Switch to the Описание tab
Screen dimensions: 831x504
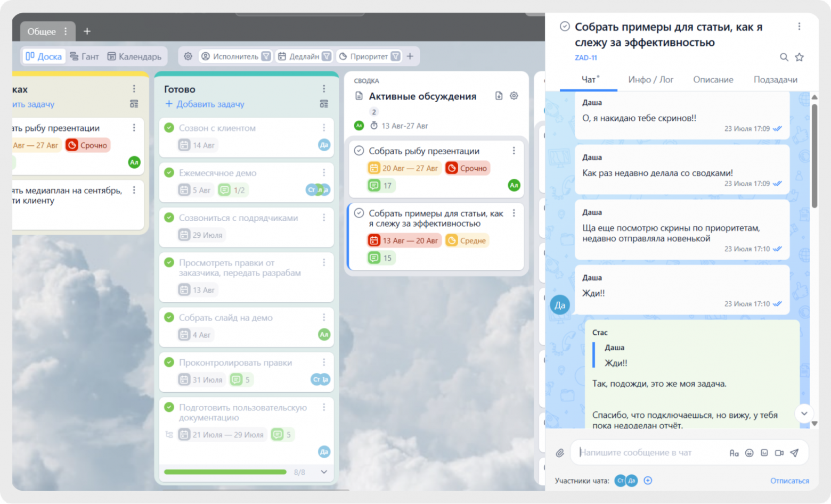pyautogui.click(x=713, y=80)
